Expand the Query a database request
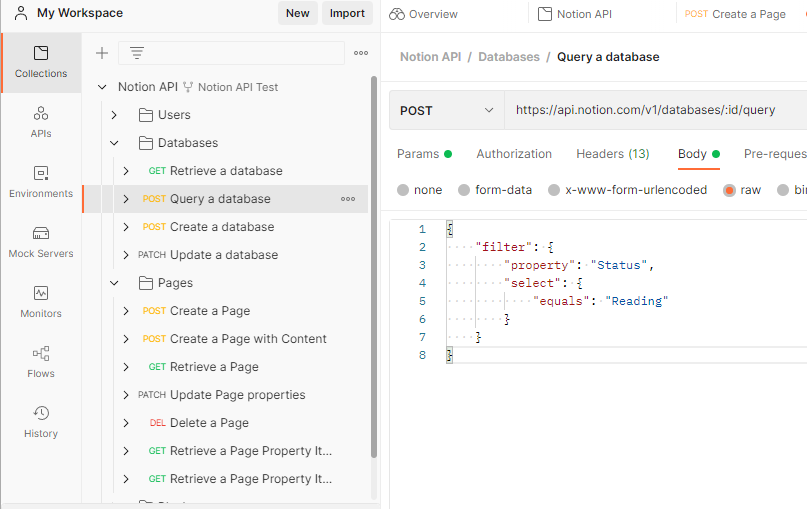Image resolution: width=807 pixels, height=509 pixels. point(126,199)
